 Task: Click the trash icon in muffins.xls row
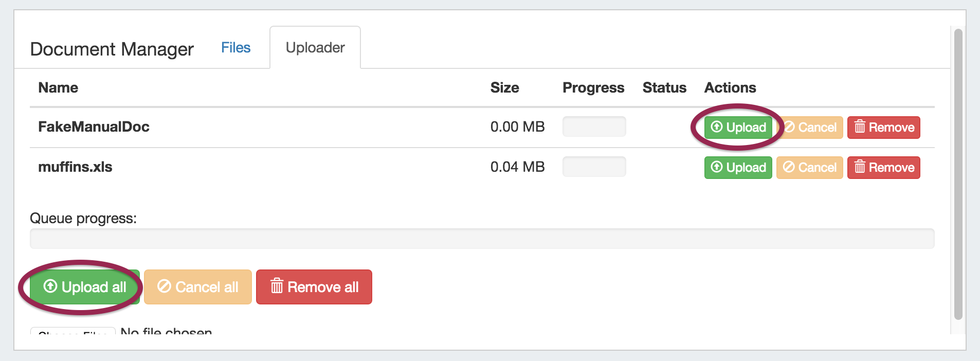[860, 167]
